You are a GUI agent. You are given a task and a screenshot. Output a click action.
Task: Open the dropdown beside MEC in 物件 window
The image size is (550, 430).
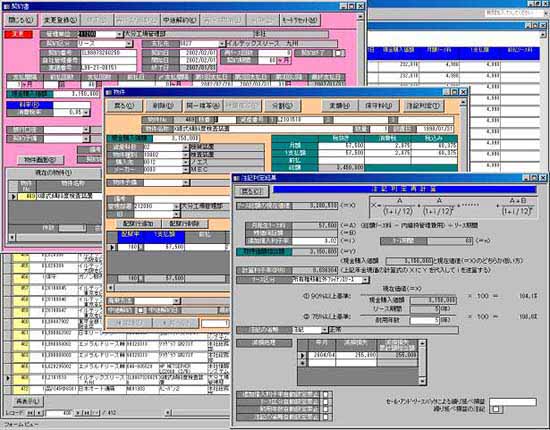(x=186, y=170)
